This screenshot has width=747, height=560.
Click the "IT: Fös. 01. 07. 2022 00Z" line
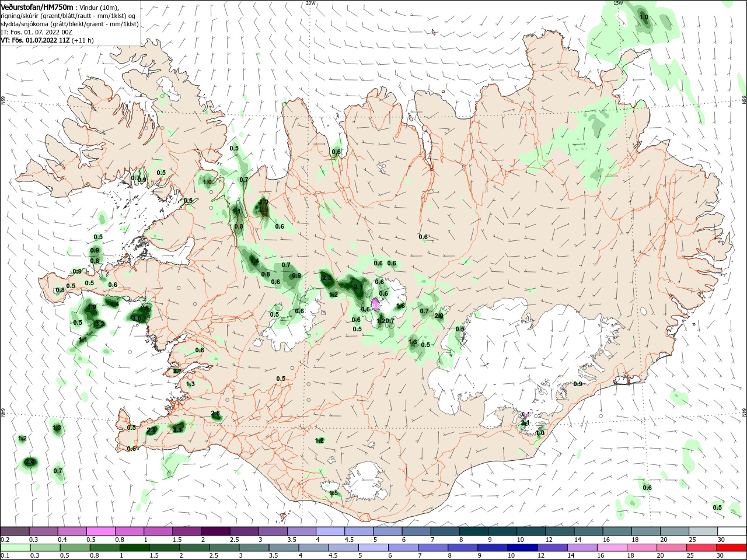coord(36,32)
